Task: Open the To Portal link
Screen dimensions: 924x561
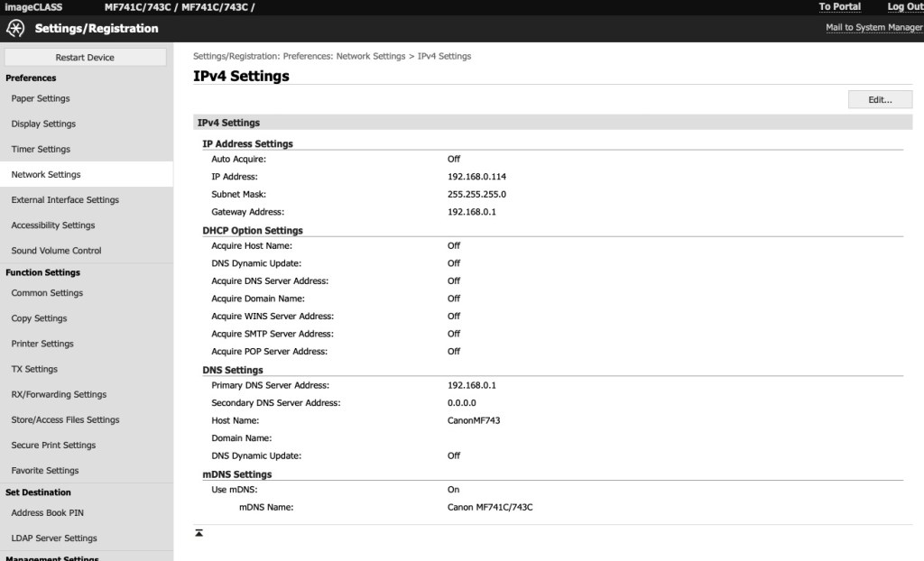Action: [839, 7]
